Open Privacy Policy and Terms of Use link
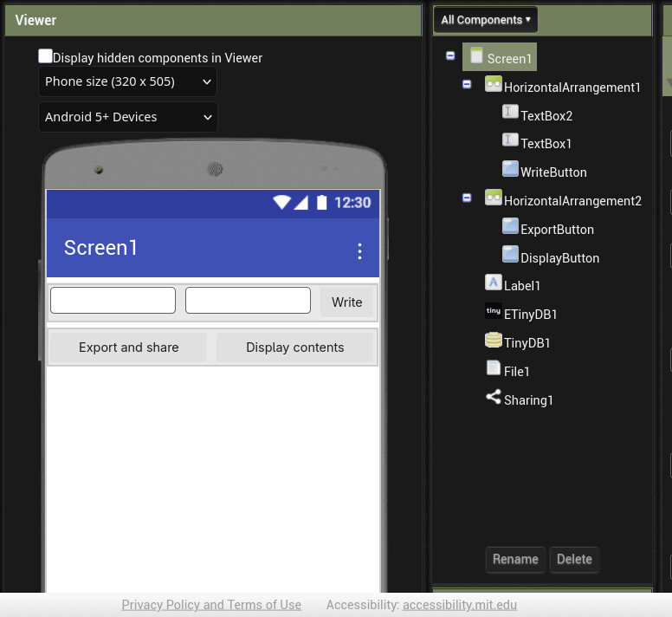Image resolution: width=672 pixels, height=617 pixels. (x=211, y=605)
